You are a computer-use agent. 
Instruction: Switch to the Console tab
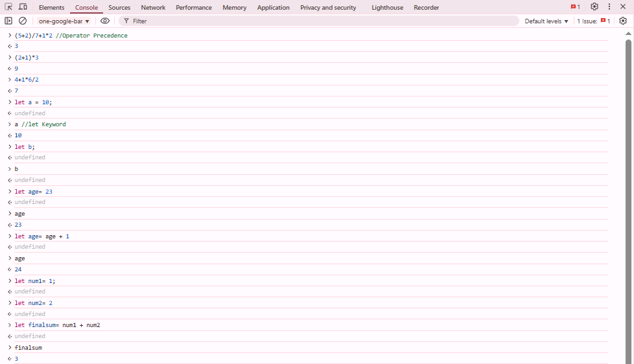point(86,7)
